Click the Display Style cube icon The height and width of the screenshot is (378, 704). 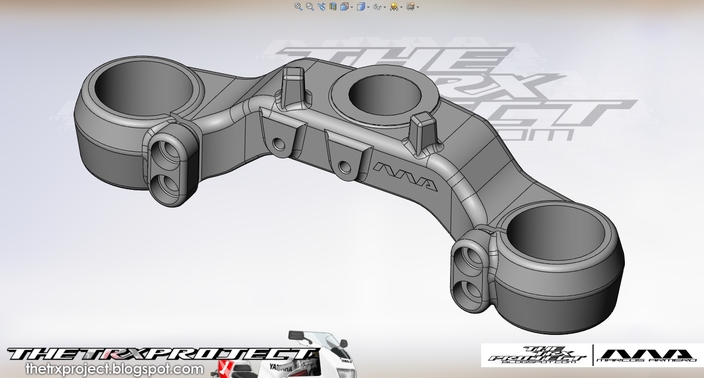361,6
